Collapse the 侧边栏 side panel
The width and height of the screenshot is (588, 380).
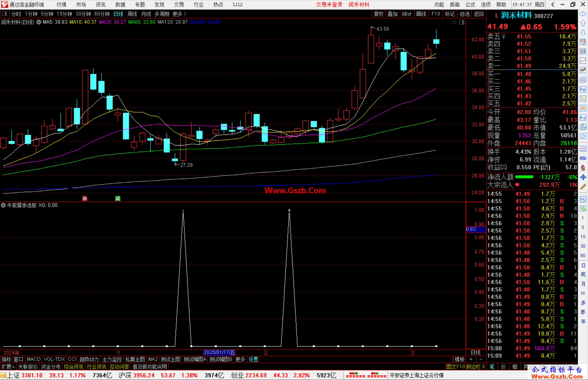(x=476, y=367)
